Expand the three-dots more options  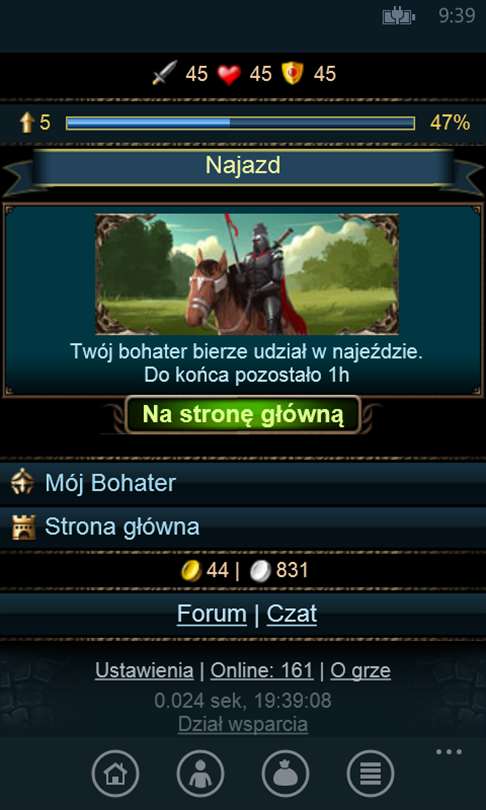tap(449, 752)
